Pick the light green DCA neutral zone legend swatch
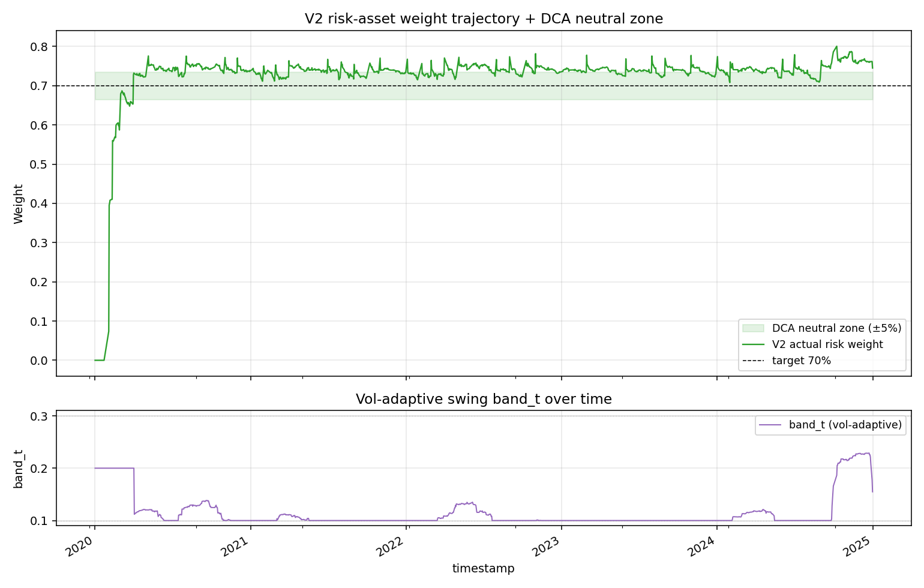This screenshot has height=588, width=924. 753,328
